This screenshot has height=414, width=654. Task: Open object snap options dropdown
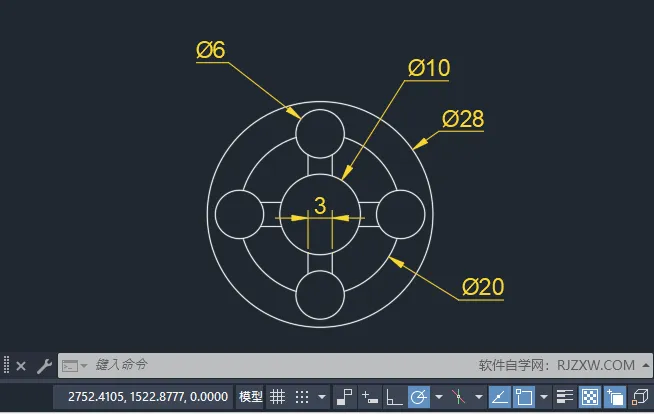[x=544, y=397]
